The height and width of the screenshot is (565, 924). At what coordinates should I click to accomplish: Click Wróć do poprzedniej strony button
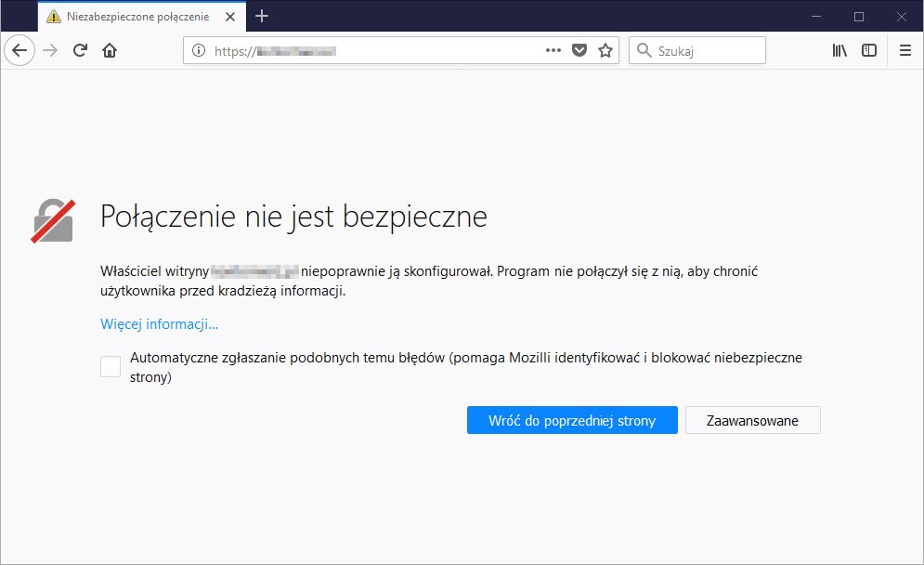coord(572,420)
